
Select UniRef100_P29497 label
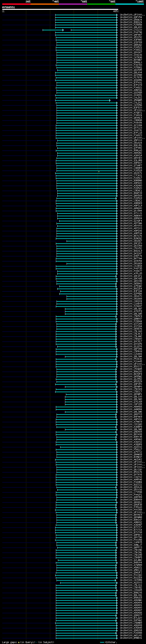point(131,306)
